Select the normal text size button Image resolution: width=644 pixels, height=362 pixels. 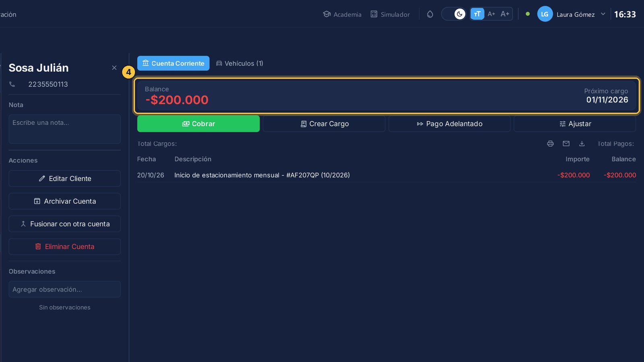pyautogui.click(x=477, y=14)
